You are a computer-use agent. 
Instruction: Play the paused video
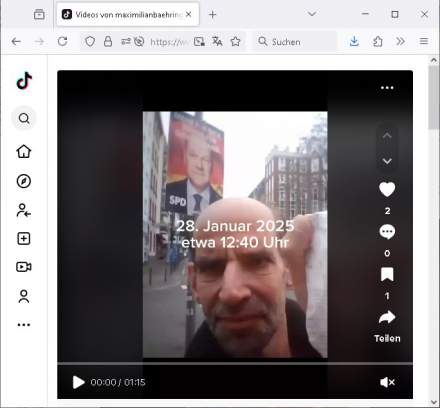pos(78,382)
